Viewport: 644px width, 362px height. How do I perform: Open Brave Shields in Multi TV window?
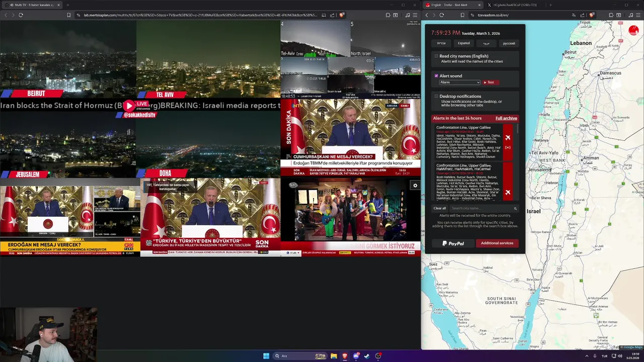342,15
